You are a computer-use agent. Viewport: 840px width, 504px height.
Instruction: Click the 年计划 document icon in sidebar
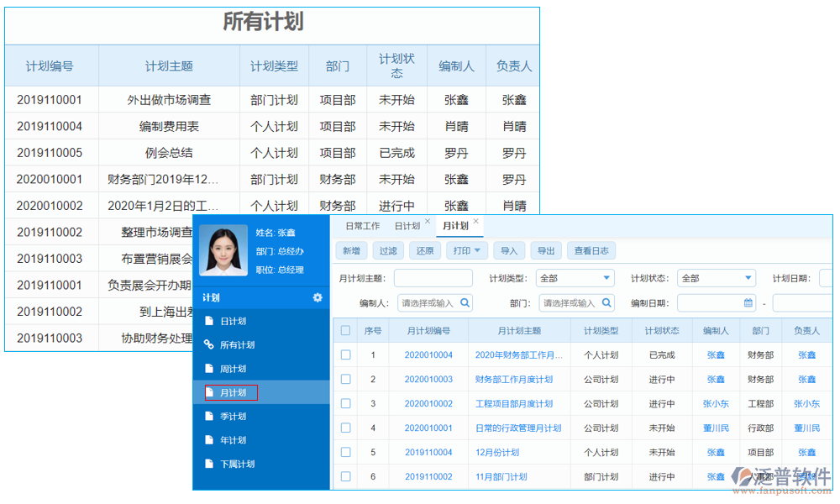coord(209,439)
